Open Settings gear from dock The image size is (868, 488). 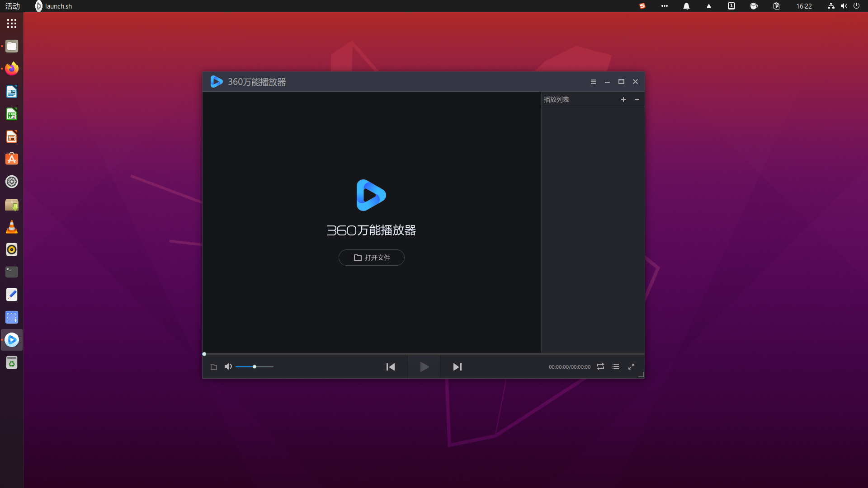[12, 182]
